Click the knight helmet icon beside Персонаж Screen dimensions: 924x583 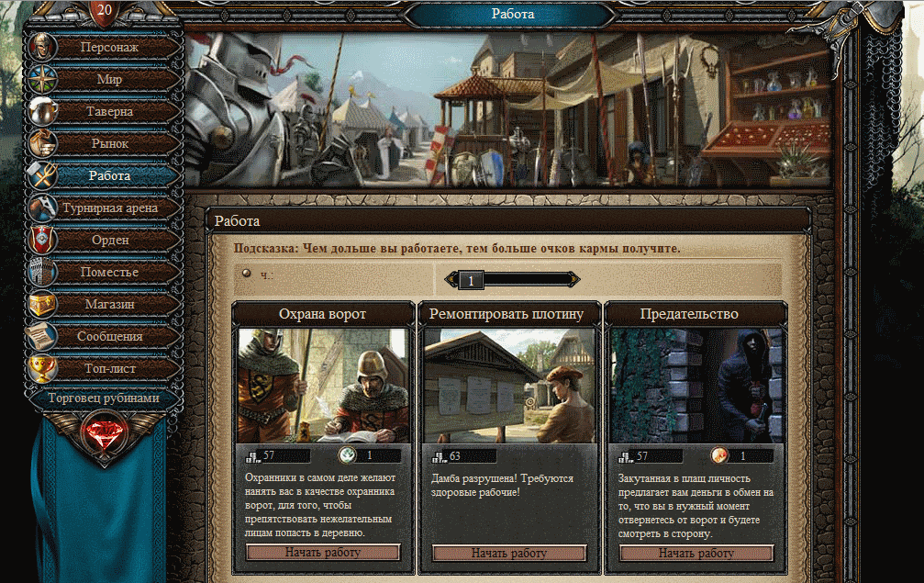[43, 47]
